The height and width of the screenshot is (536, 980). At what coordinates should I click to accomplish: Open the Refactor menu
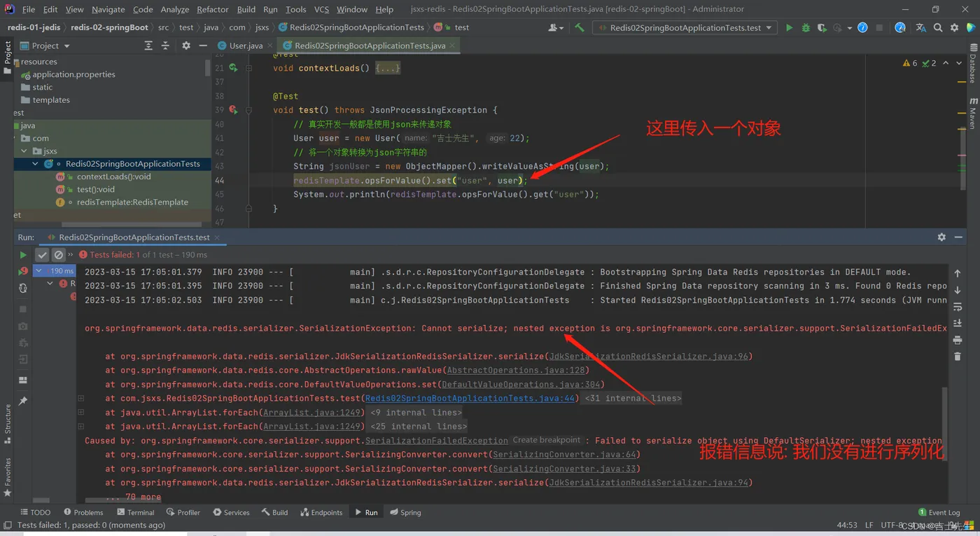(x=212, y=9)
